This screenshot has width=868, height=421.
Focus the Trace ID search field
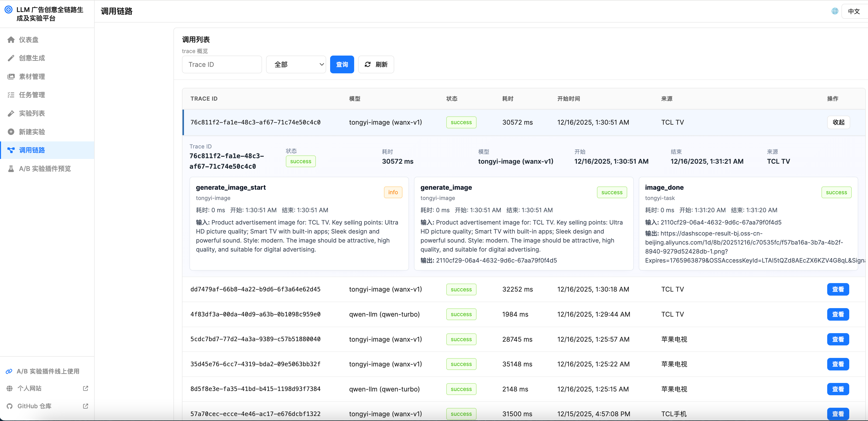click(x=222, y=64)
